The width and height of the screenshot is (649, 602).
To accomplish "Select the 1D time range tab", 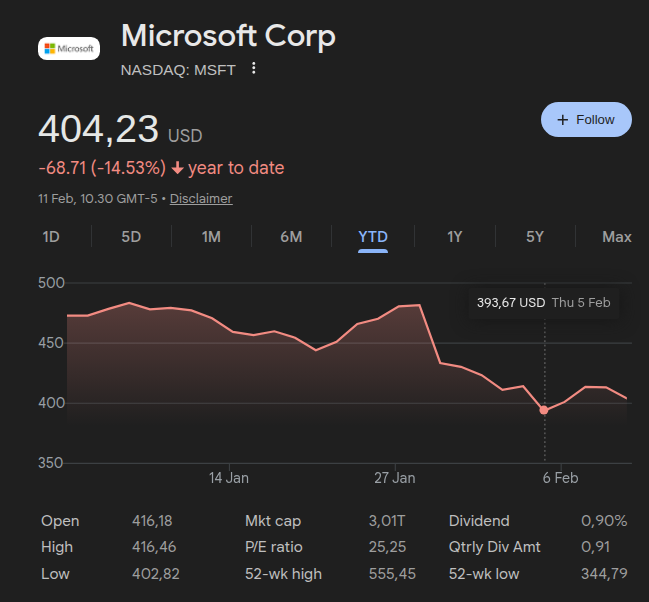I will (x=51, y=237).
